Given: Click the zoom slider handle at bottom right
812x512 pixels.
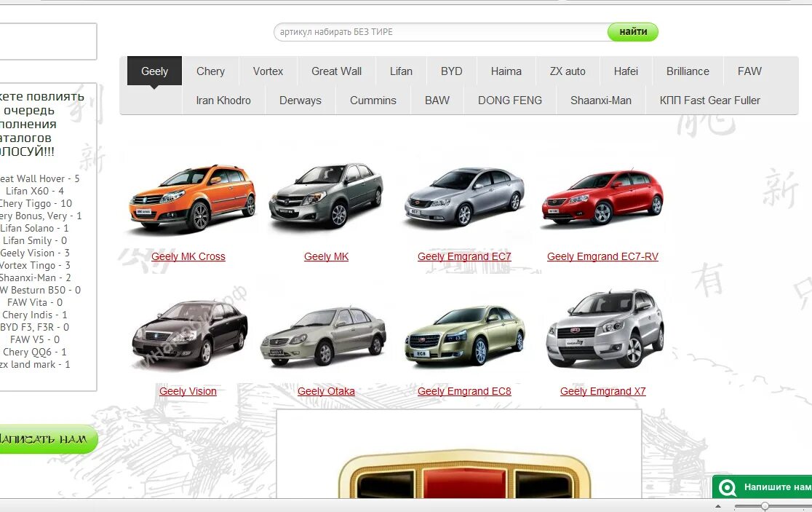Looking at the screenshot, I should point(765,506).
